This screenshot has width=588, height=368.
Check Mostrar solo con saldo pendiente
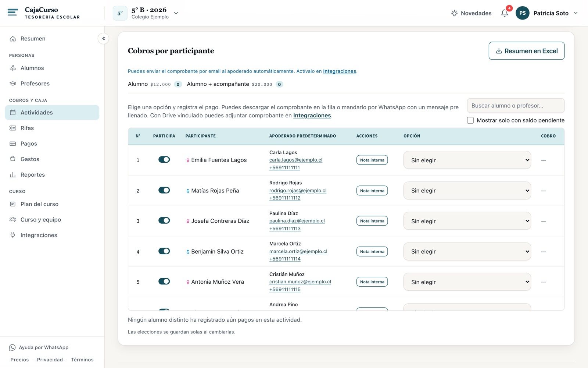[470, 120]
